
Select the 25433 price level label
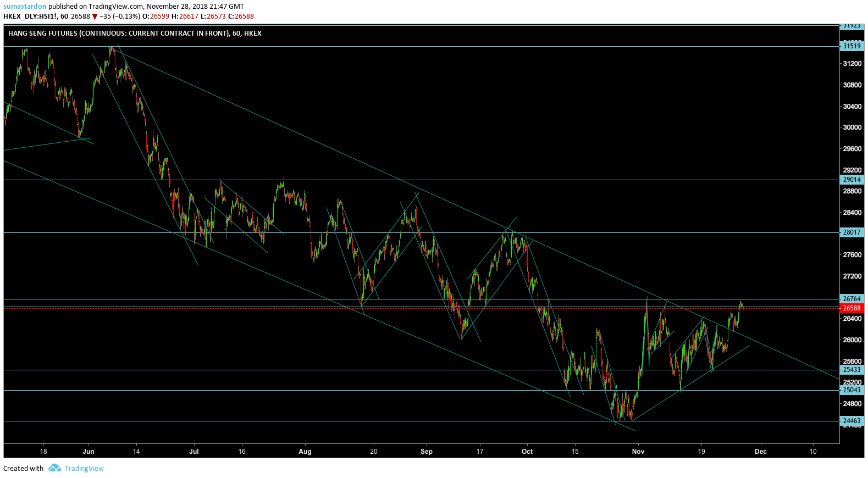[852, 370]
